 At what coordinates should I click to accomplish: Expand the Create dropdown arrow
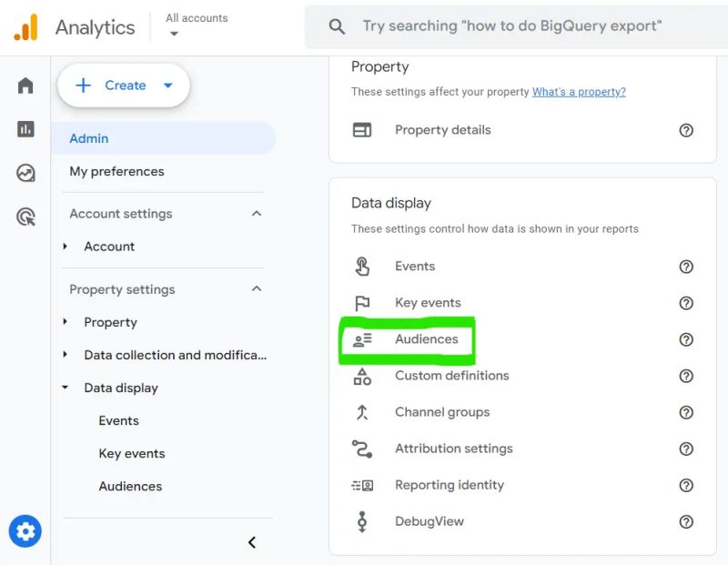[x=167, y=85]
